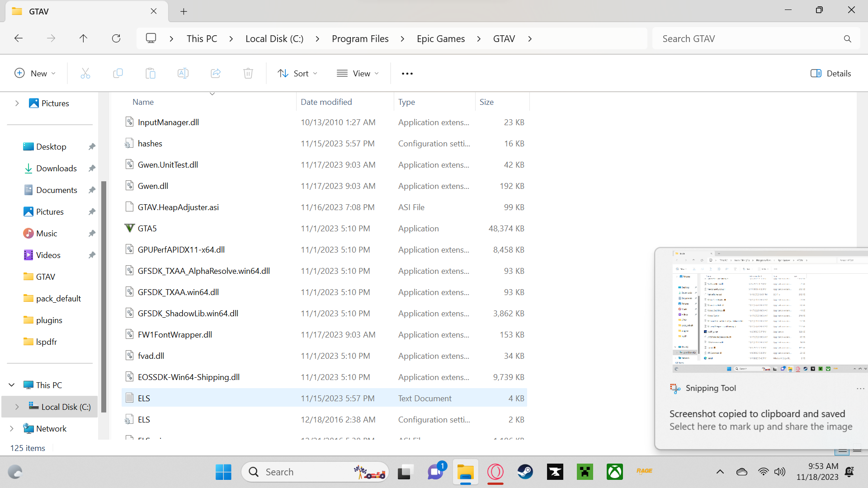Expand the Local Disk (C:) tree node
The height and width of the screenshot is (488, 868).
point(17,407)
